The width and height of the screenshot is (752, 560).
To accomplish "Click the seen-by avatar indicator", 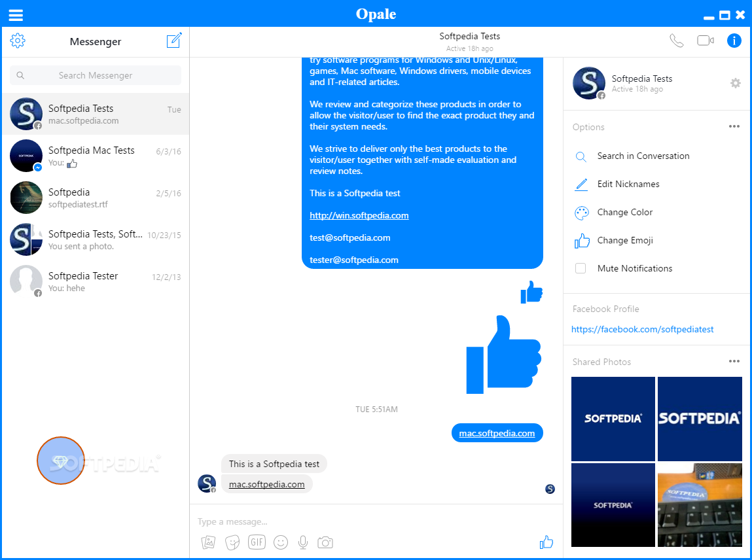I will pyautogui.click(x=550, y=489).
